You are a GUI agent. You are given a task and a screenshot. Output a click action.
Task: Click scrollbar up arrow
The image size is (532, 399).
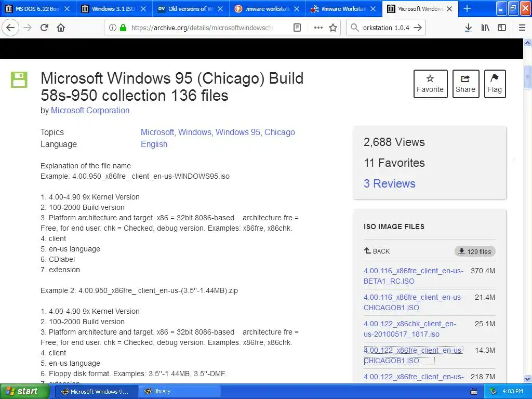(528, 43)
